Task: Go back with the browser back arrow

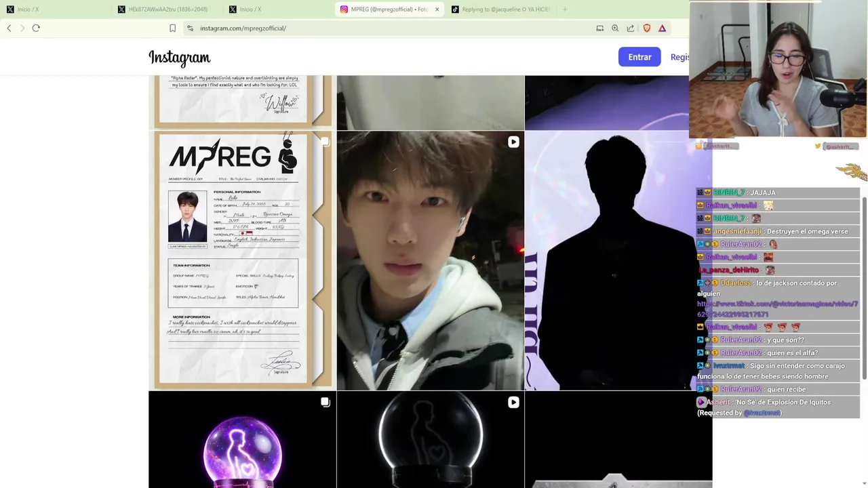Action: point(9,28)
